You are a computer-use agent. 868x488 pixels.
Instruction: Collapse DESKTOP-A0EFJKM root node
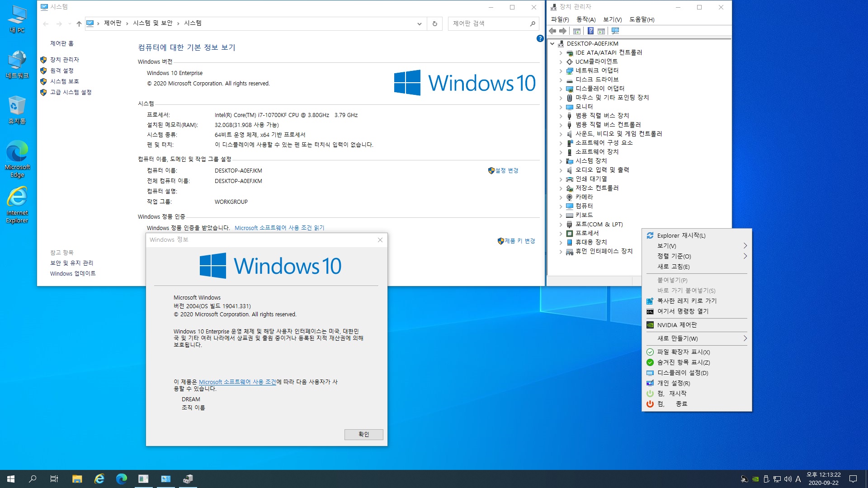[x=552, y=44]
